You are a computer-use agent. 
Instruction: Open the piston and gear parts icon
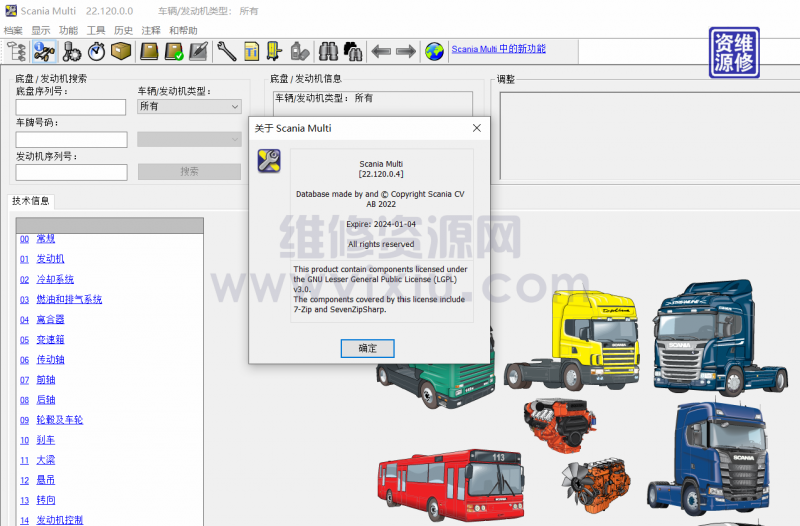(x=71, y=52)
